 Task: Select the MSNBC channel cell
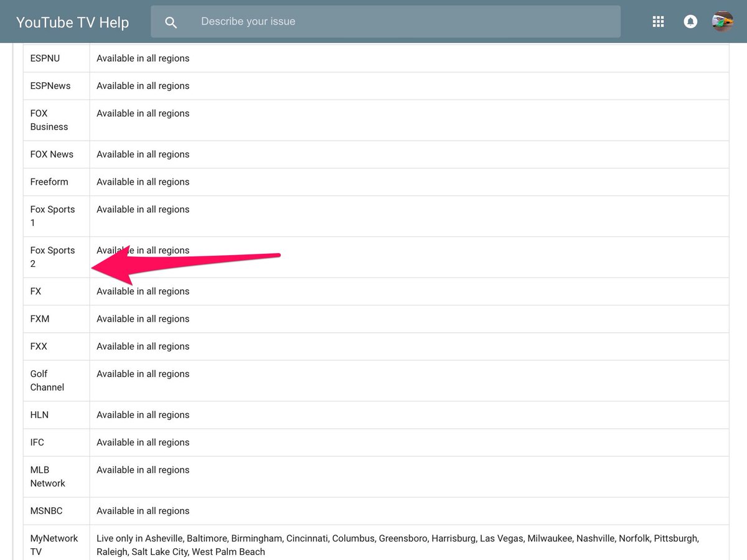(x=57, y=510)
